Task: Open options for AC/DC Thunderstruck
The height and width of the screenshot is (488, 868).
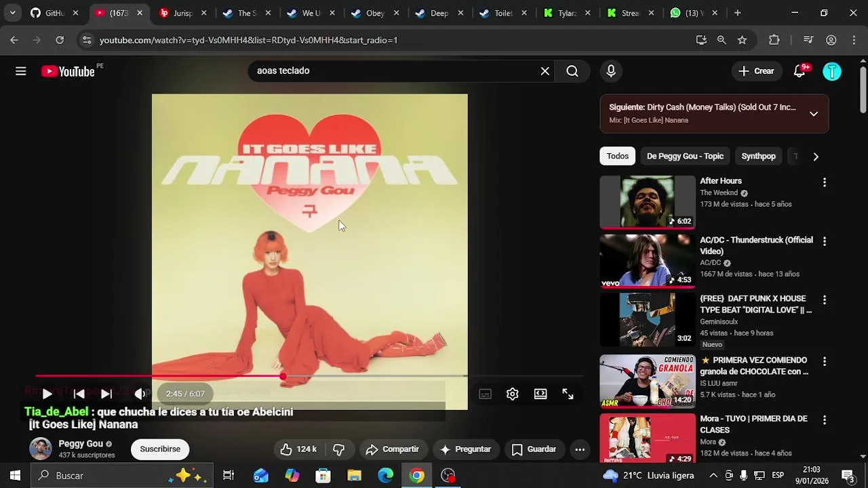Action: (x=825, y=241)
